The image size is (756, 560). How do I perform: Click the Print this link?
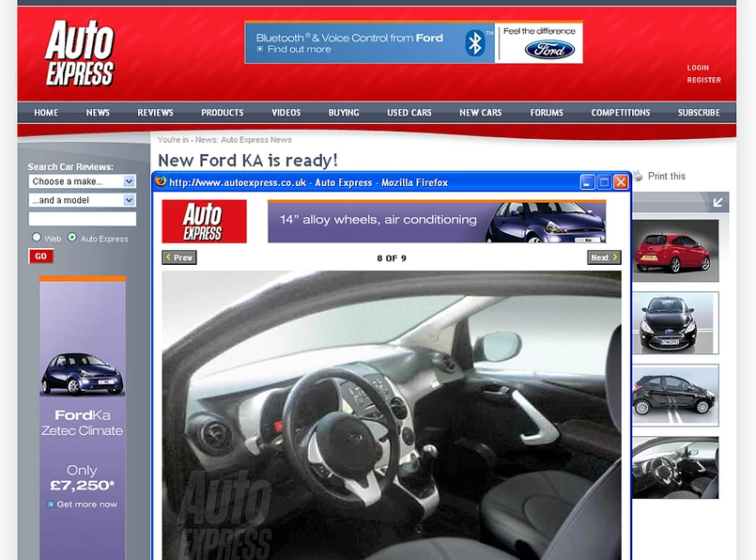[667, 176]
